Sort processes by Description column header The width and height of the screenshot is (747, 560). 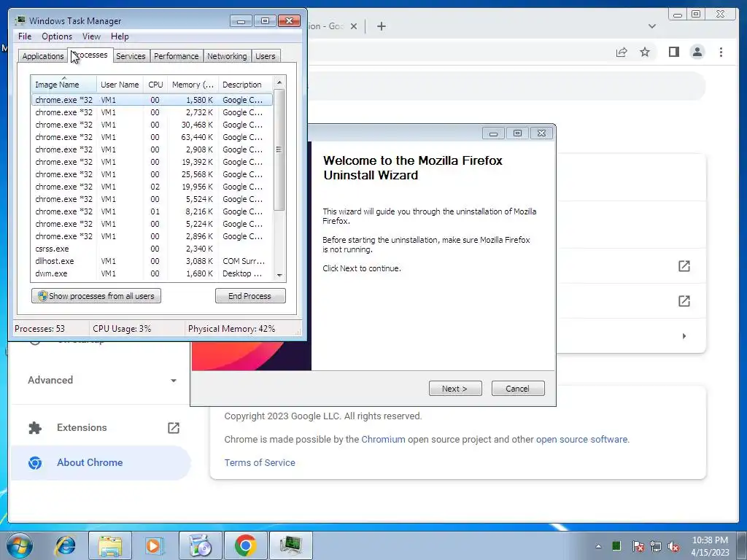[x=245, y=85]
